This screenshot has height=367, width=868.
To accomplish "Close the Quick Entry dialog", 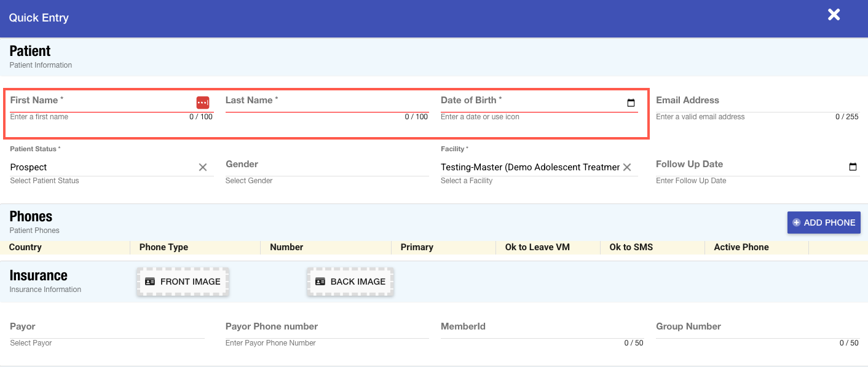I will [x=834, y=15].
